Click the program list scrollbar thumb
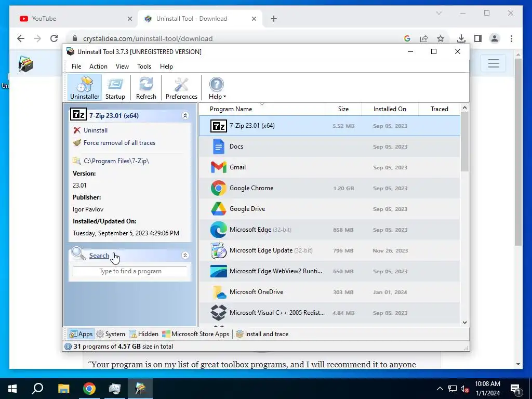 464,142
